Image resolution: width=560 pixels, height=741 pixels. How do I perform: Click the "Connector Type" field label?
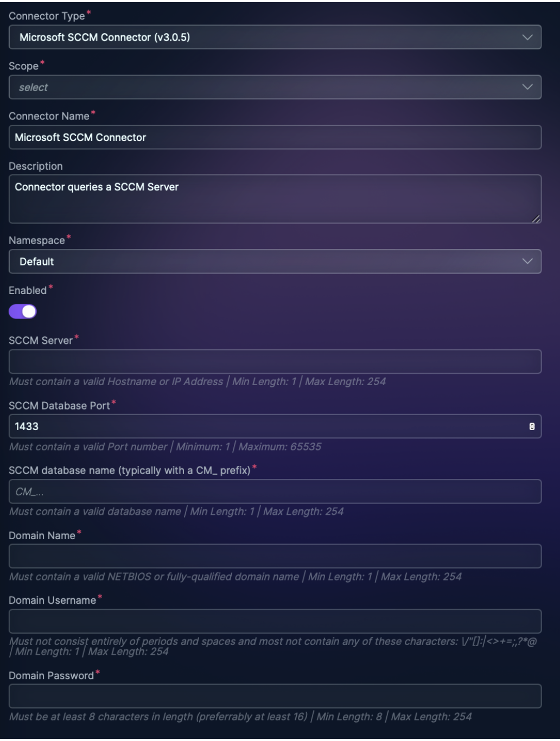(x=47, y=16)
